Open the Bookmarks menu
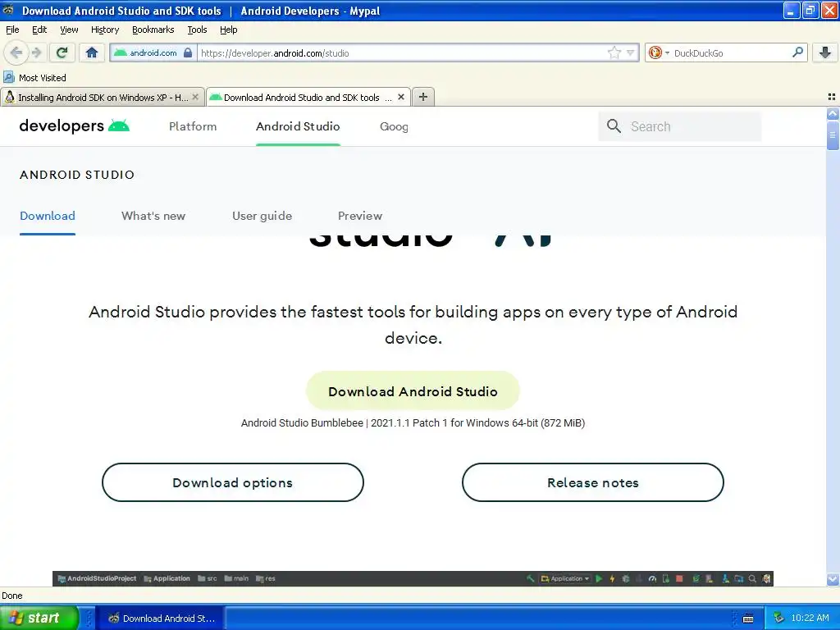Image resolution: width=840 pixels, height=630 pixels. click(153, 30)
